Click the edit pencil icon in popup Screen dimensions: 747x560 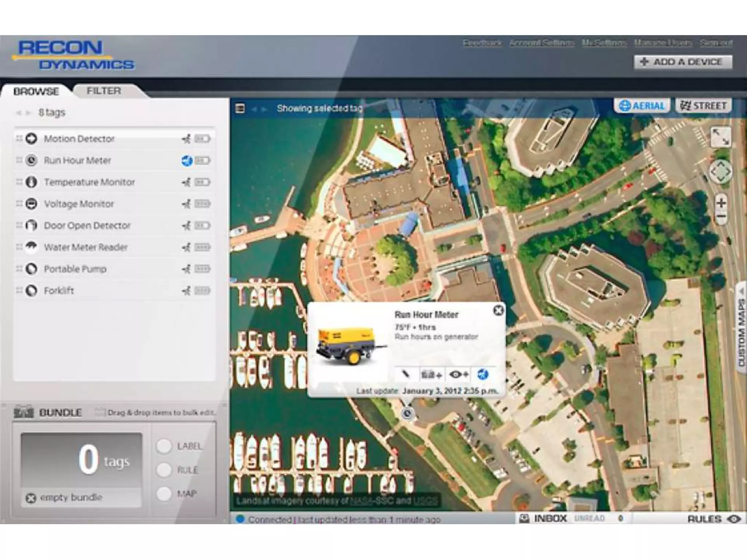coord(406,374)
